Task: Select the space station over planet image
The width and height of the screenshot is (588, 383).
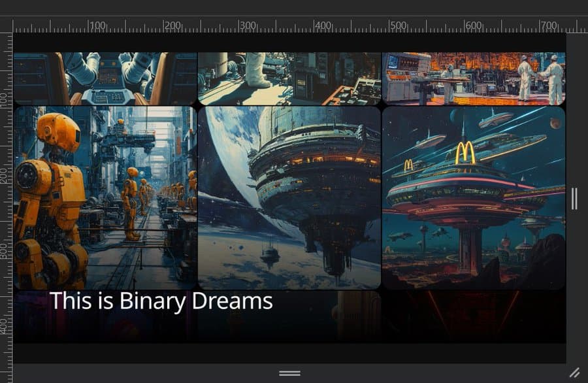Action: point(289,197)
